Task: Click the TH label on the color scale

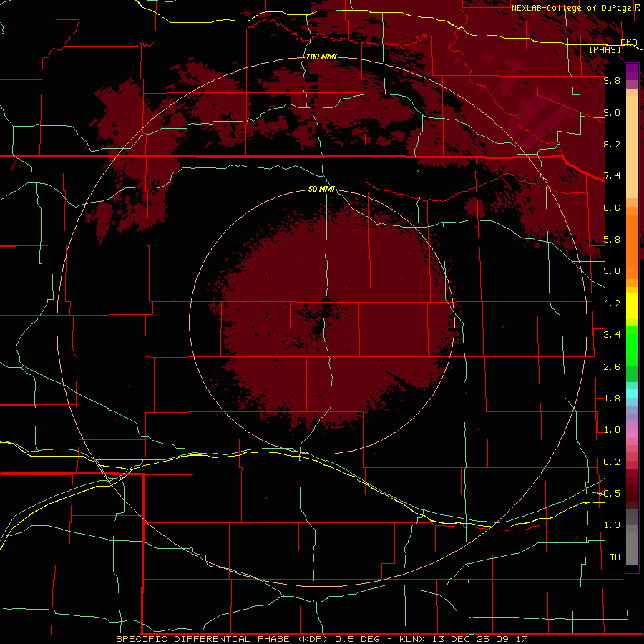Action: pyautogui.click(x=615, y=557)
